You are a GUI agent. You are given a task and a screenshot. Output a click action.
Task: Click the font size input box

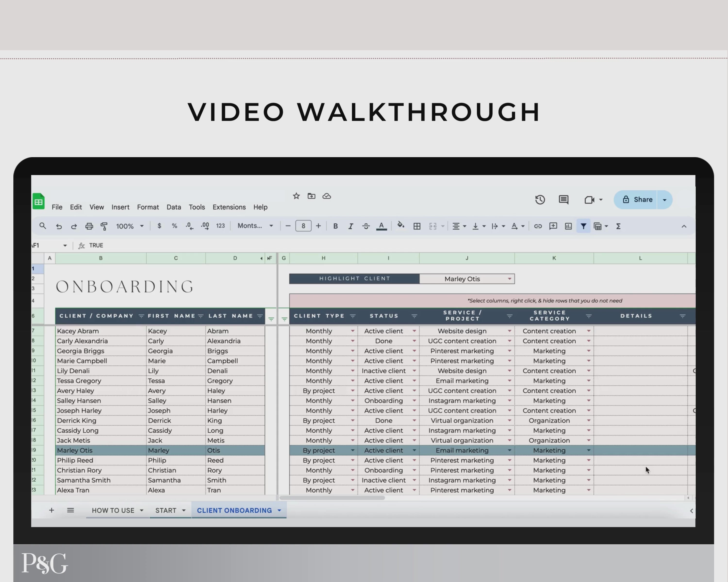303,226
